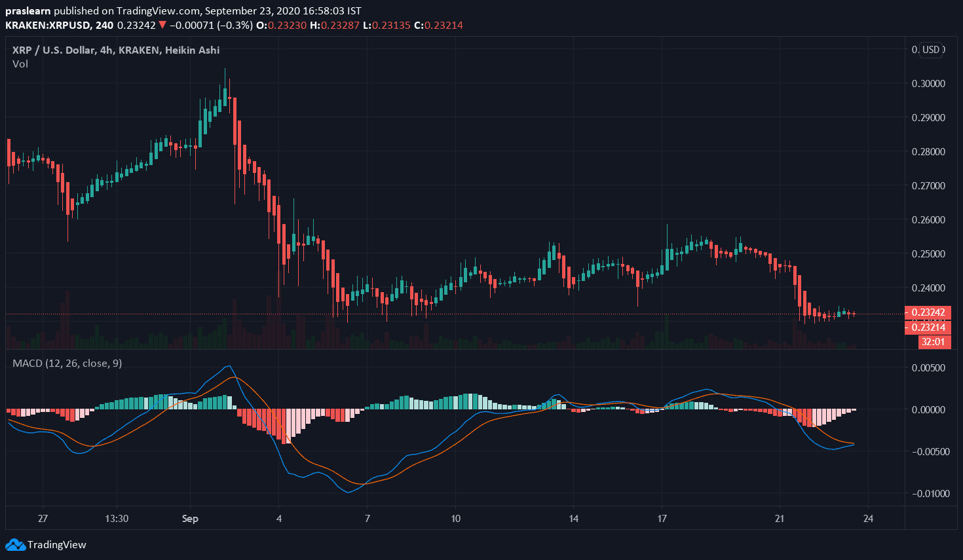Select the MACD (12, 26, close, 9) label
Image resolution: width=963 pixels, height=560 pixels.
[x=67, y=363]
